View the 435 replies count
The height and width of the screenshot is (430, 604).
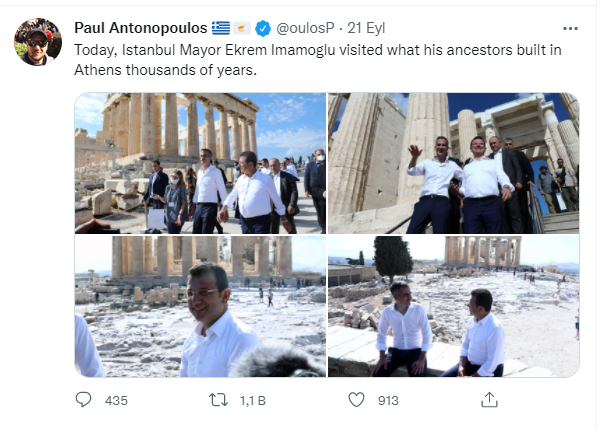[x=116, y=400]
